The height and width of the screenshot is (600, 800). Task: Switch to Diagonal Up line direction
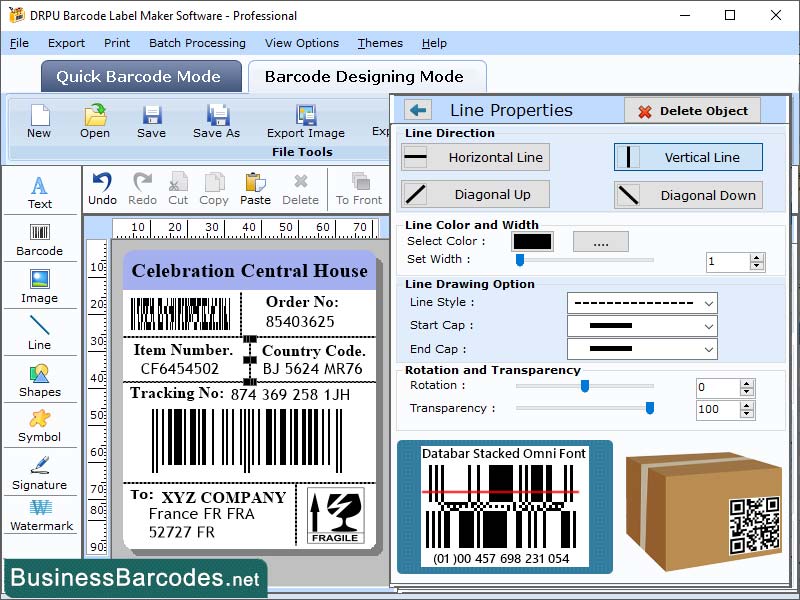[474, 194]
